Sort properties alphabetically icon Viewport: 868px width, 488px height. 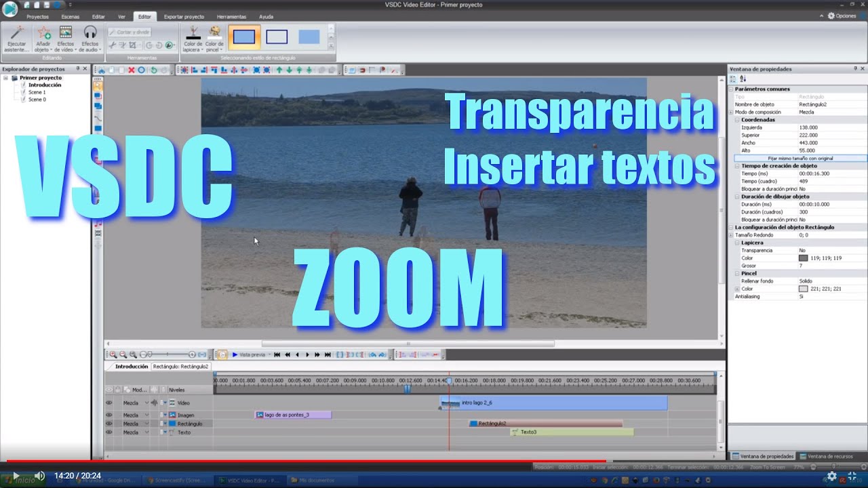[743, 79]
